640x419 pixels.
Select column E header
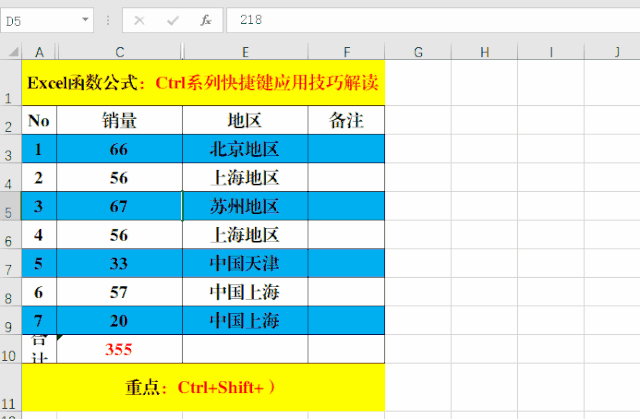(x=245, y=52)
